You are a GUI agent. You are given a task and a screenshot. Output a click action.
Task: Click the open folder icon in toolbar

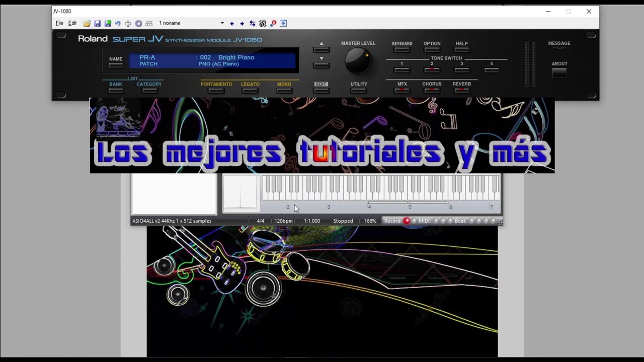tap(87, 24)
